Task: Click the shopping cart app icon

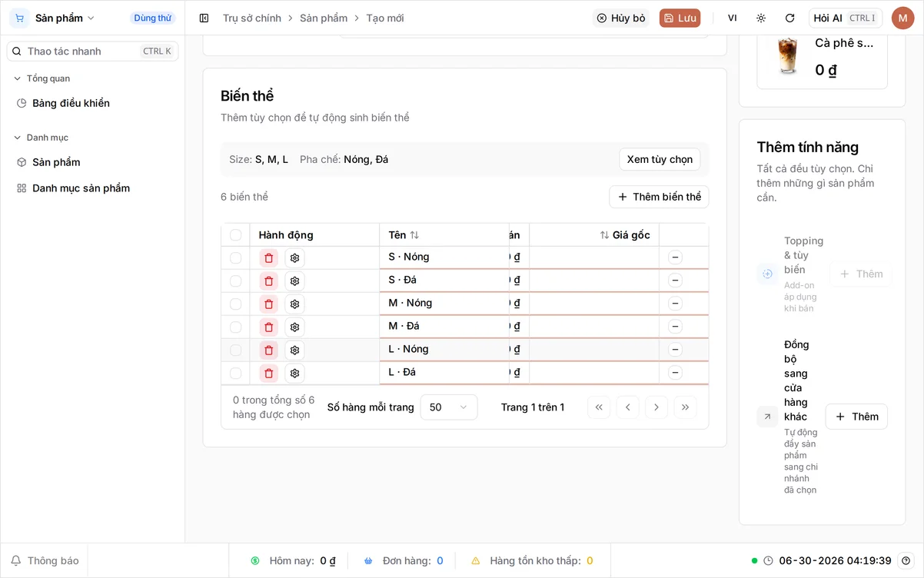Action: pos(19,18)
